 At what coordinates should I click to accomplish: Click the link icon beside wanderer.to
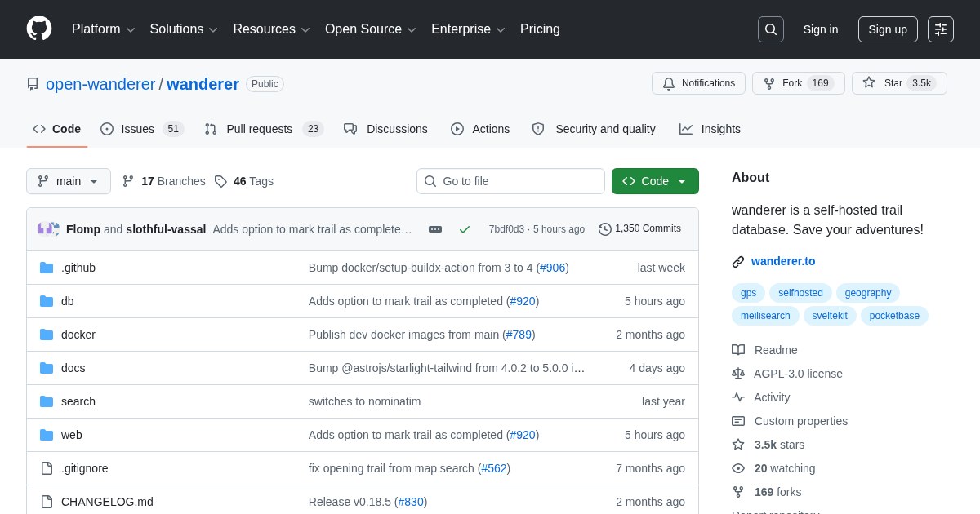point(738,262)
